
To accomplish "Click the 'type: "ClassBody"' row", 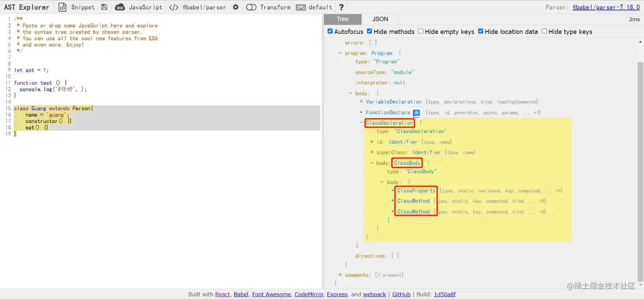I will [412, 172].
